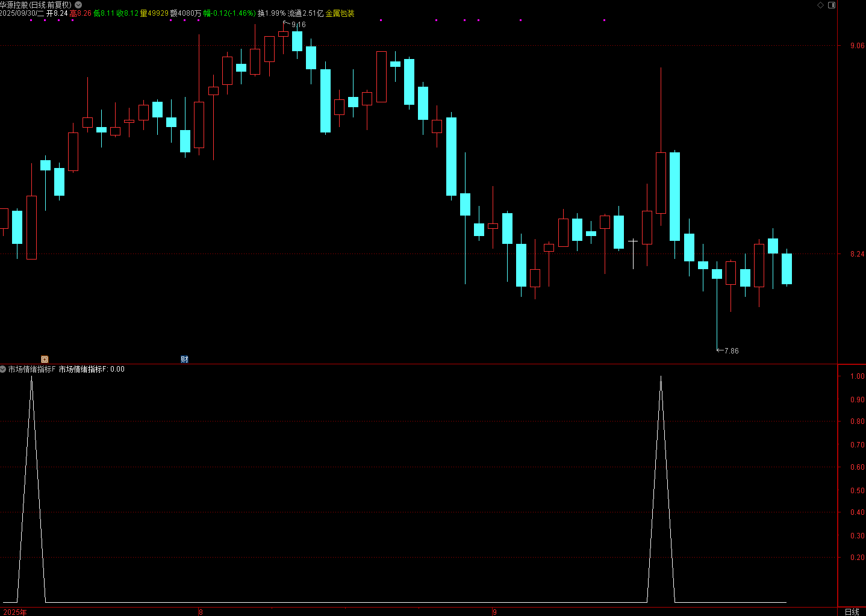Expand the 市场情绪指标F indicator menu arrow
Image resolution: width=866 pixels, height=616 pixels.
(x=3, y=369)
